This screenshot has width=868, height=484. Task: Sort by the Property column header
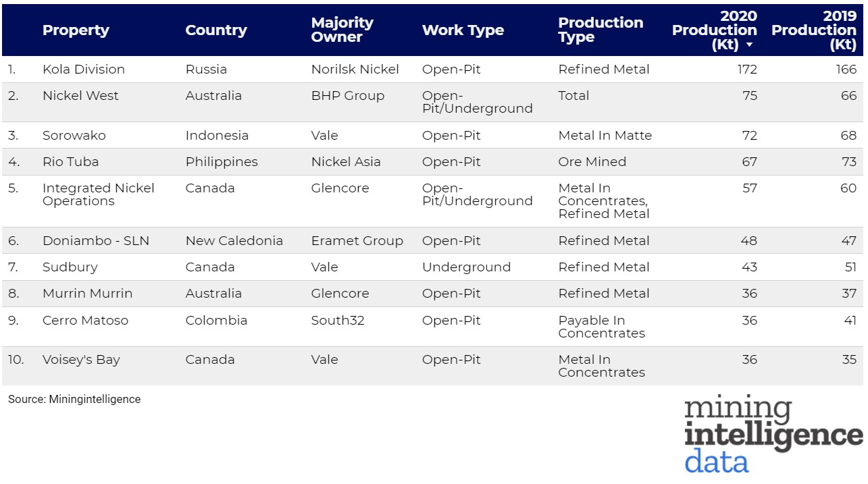pyautogui.click(x=76, y=30)
